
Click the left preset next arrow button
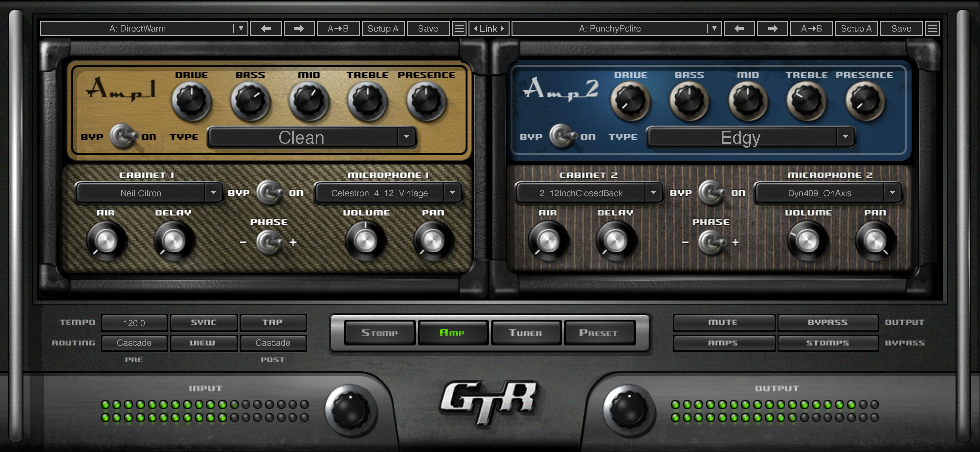pos(299,29)
